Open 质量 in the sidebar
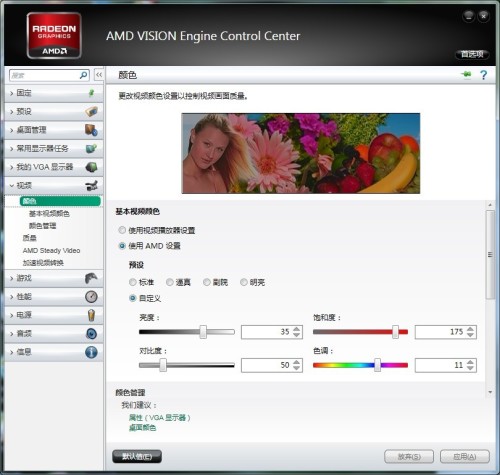The image size is (500, 475). tap(29, 238)
